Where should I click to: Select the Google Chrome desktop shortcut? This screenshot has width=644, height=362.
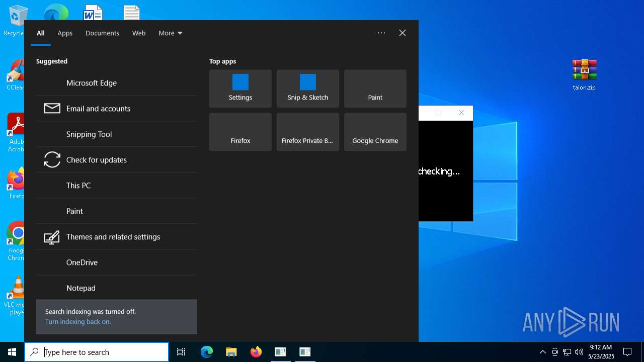pyautogui.click(x=16, y=241)
